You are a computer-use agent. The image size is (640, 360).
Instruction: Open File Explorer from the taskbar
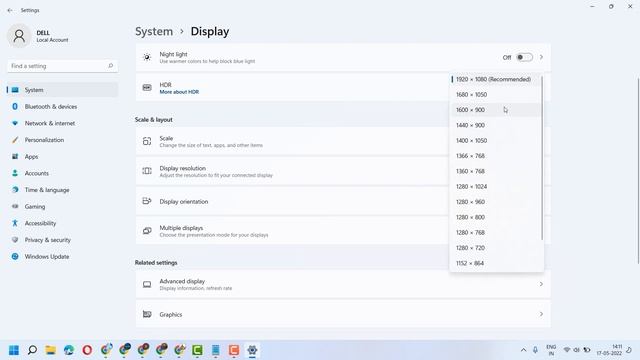click(51, 350)
